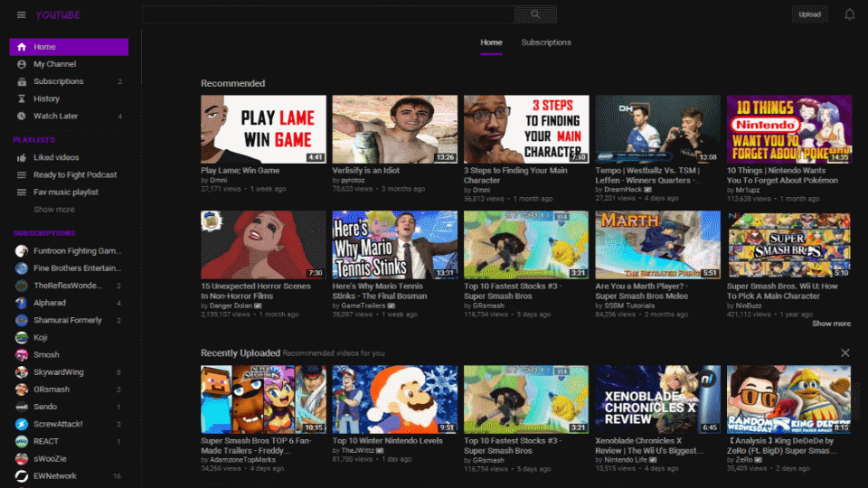The width and height of the screenshot is (868, 488).
Task: Click the History hourglass icon
Action: [22, 99]
